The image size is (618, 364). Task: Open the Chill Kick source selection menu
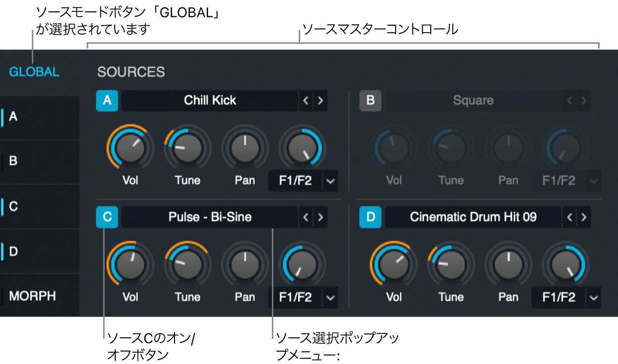coord(210,101)
